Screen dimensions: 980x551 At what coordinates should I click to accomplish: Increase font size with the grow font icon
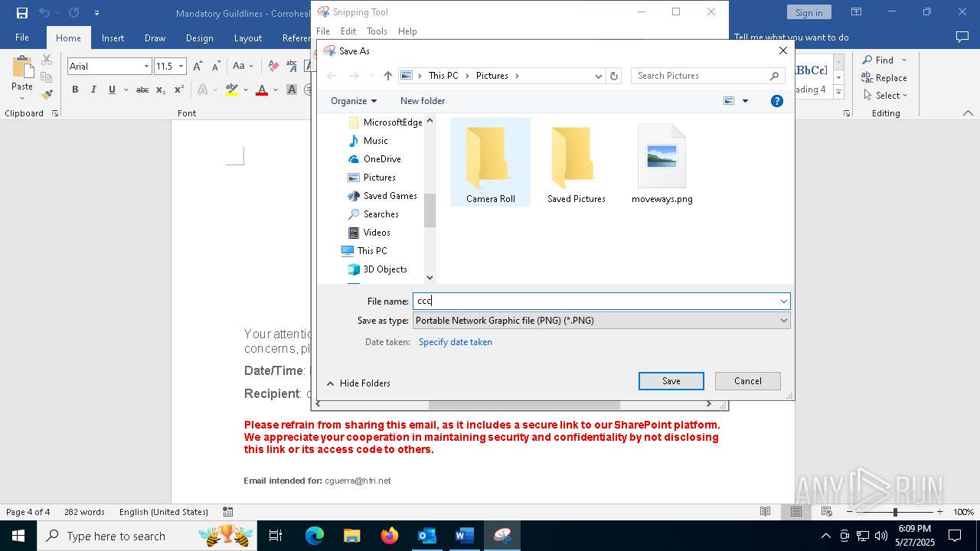198,67
